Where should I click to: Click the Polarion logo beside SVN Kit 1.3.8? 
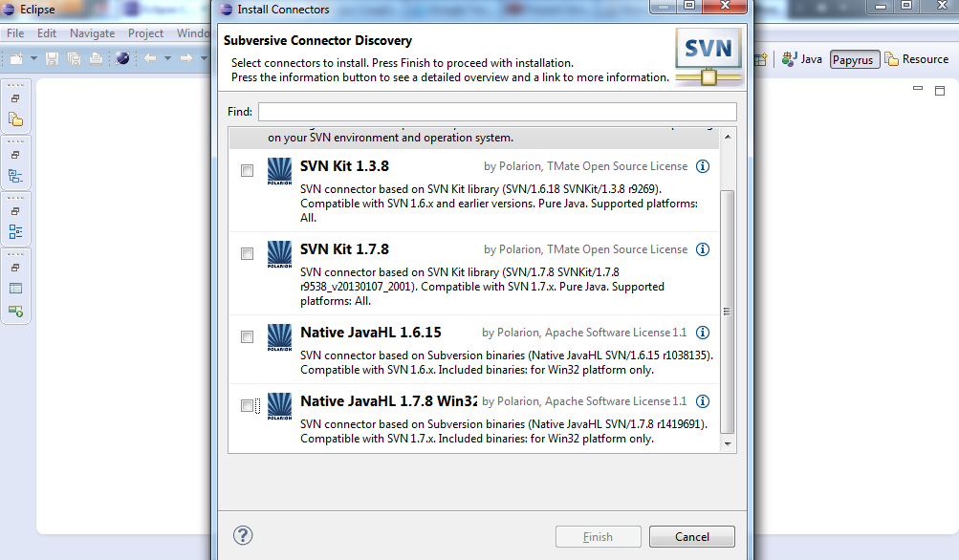[279, 171]
